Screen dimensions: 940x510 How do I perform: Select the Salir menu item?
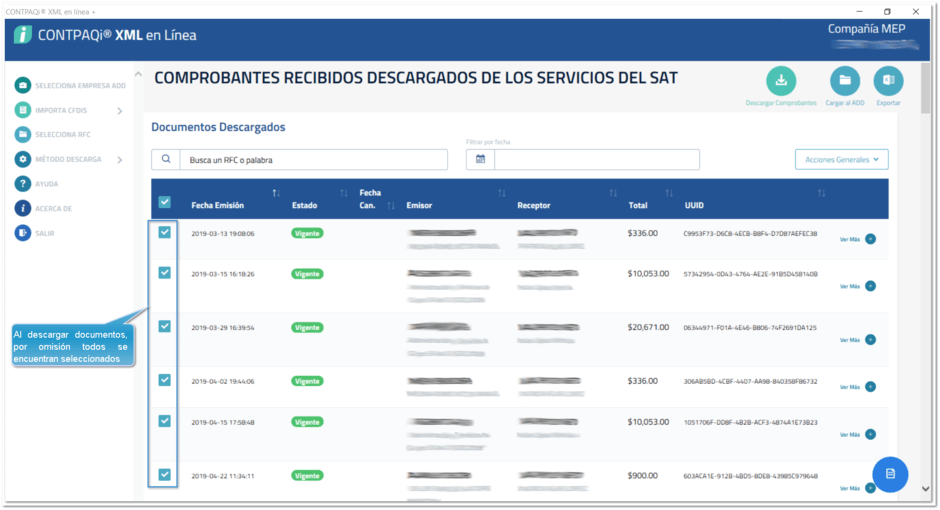(44, 233)
